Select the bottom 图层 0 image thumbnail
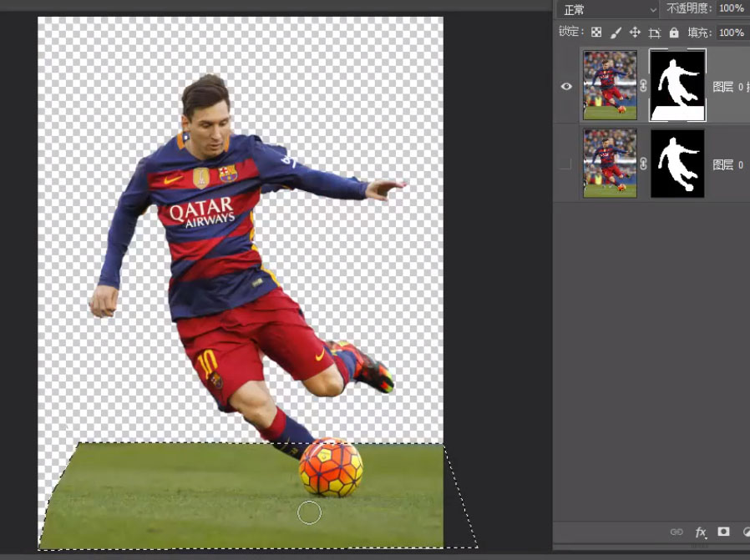The image size is (750, 560). (610, 163)
